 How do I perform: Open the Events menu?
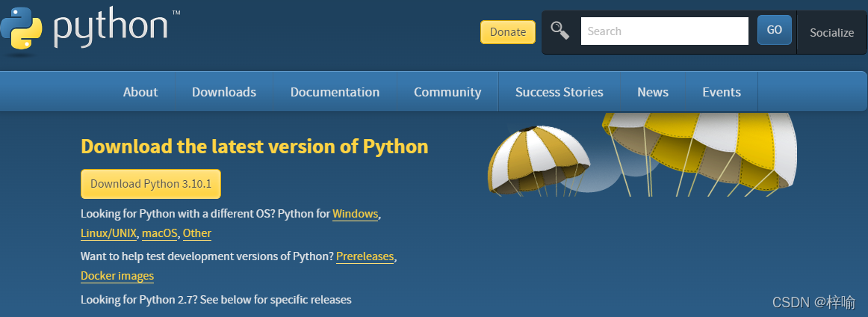(x=722, y=92)
